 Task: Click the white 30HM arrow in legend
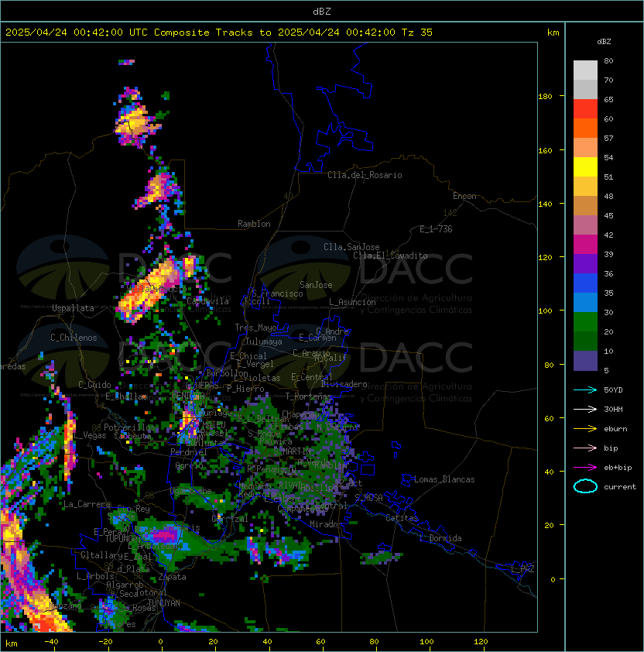pyautogui.click(x=585, y=409)
